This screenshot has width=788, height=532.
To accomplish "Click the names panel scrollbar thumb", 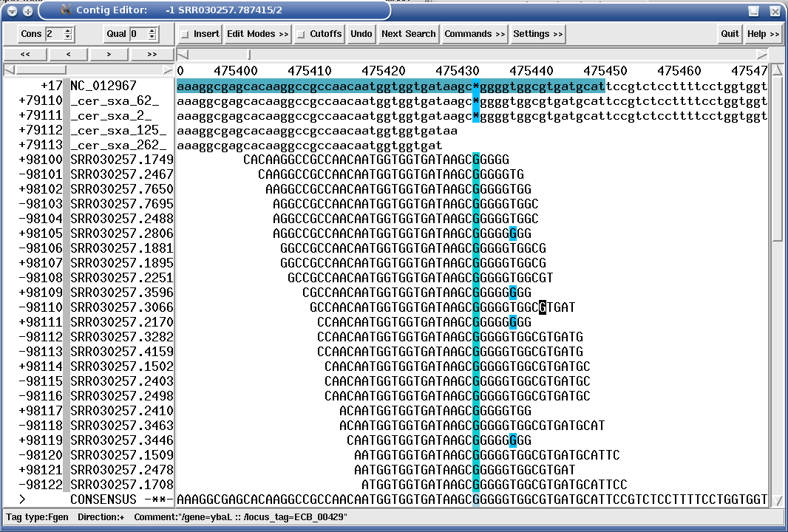I will coord(40,70).
